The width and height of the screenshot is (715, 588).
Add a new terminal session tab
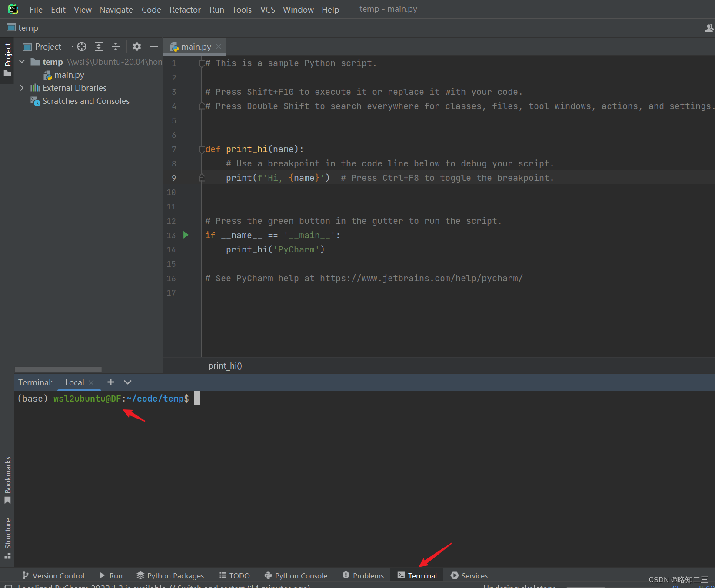(111, 382)
